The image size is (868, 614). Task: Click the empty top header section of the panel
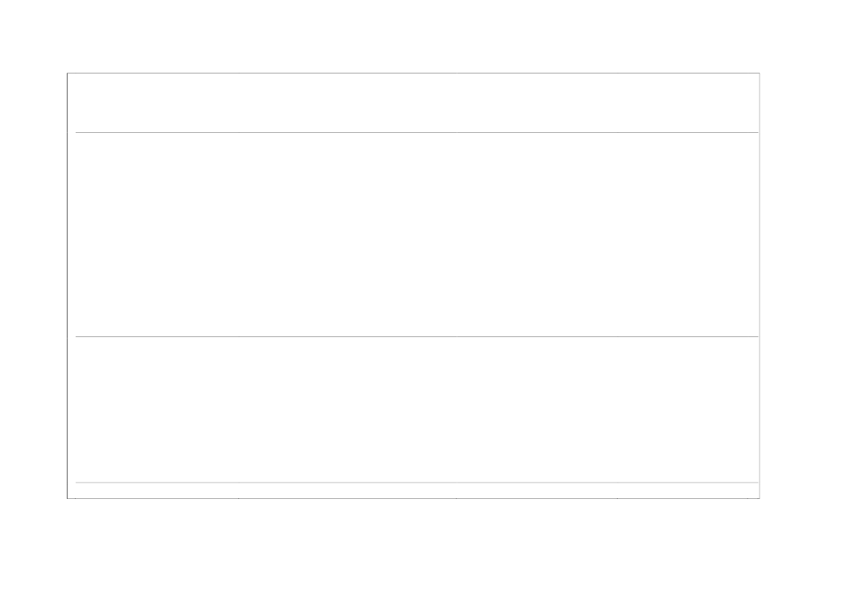coord(413,102)
